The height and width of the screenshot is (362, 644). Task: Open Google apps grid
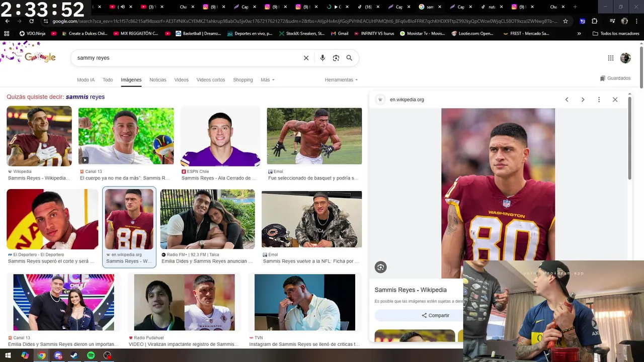pyautogui.click(x=611, y=58)
